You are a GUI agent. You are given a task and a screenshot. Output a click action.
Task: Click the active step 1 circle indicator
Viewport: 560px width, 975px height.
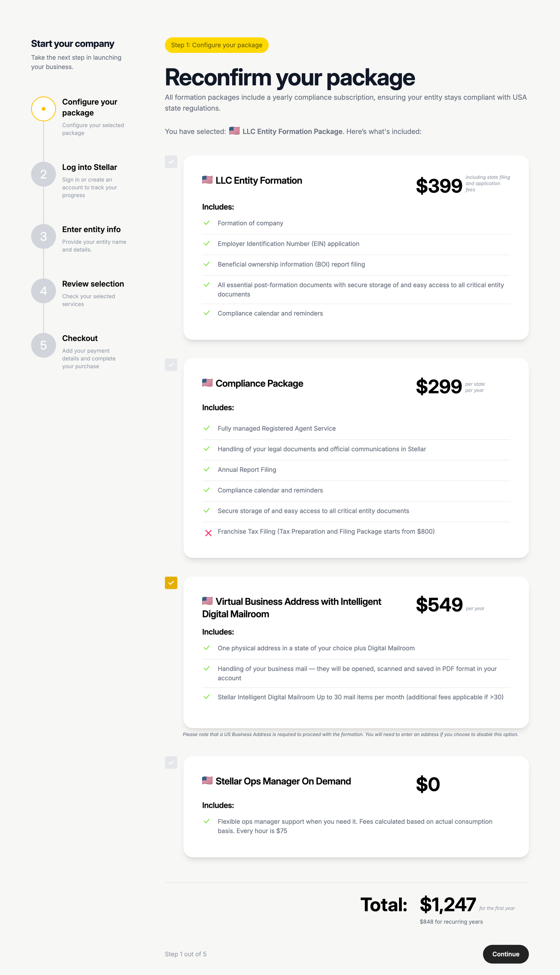(x=44, y=109)
